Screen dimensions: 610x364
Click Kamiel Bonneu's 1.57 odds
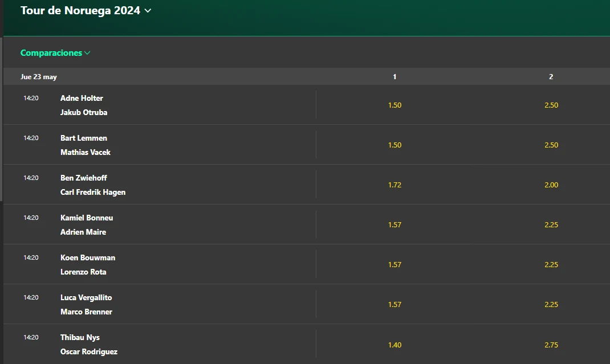point(395,225)
